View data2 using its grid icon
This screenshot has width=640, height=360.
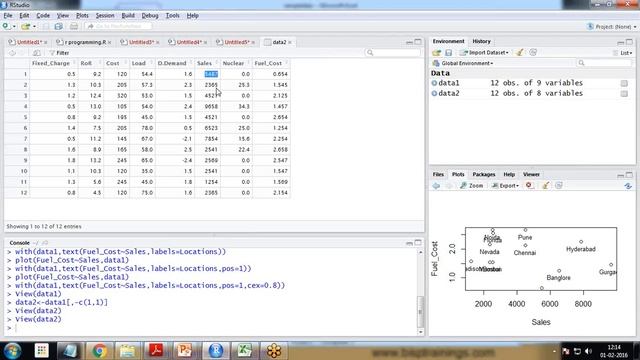pos(624,94)
